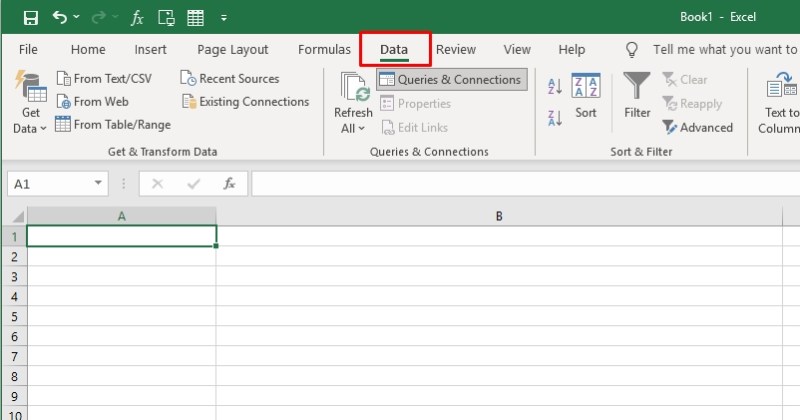Open the Sort dialog button
This screenshot has width=800, height=420.
(x=586, y=96)
